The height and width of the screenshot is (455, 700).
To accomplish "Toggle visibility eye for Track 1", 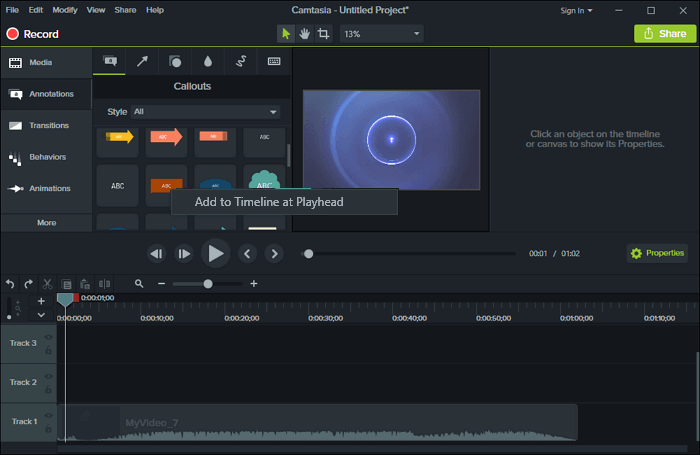I will coord(48,415).
